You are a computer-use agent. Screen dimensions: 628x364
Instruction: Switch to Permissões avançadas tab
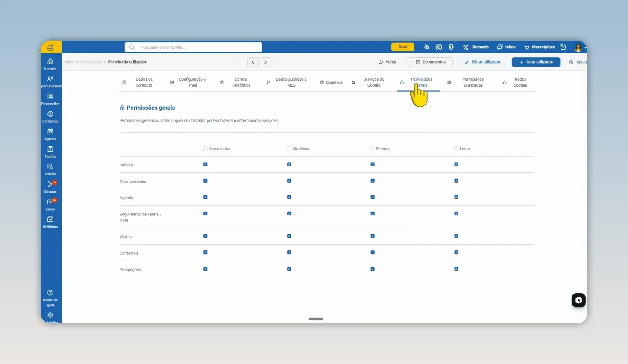[x=467, y=82]
